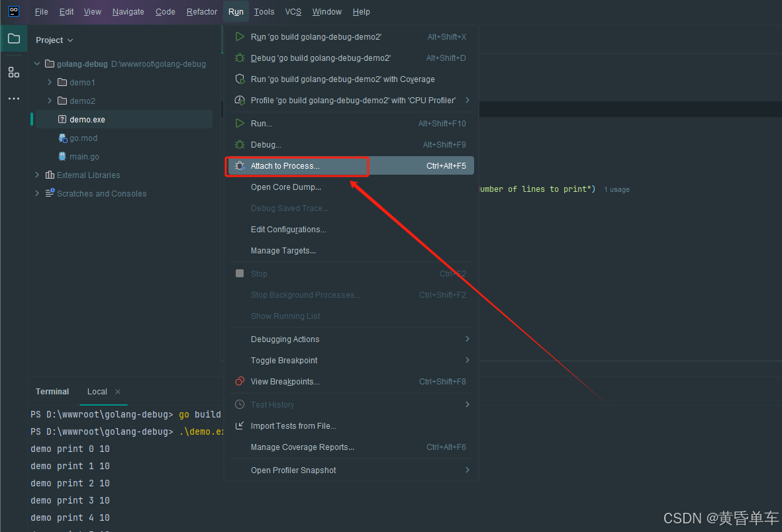This screenshot has height=532, width=782.
Task: Open the VCS menu
Action: [293, 11]
